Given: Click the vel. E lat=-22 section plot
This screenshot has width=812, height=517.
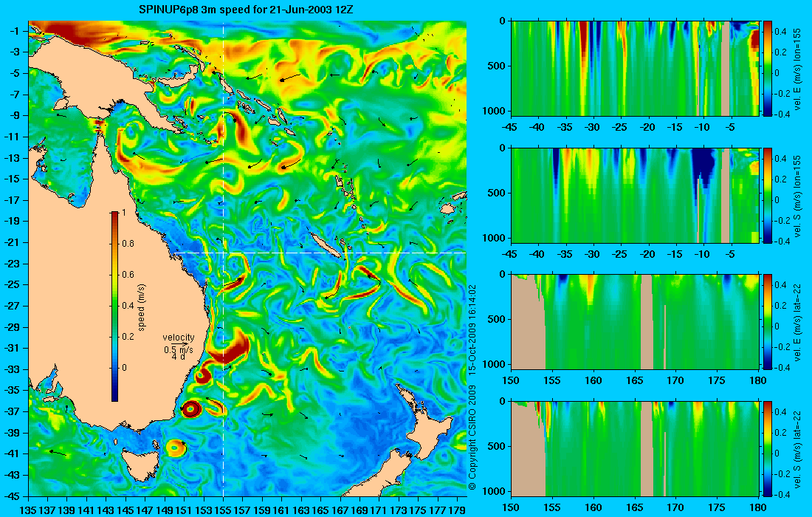Looking at the screenshot, I should coord(635,322).
